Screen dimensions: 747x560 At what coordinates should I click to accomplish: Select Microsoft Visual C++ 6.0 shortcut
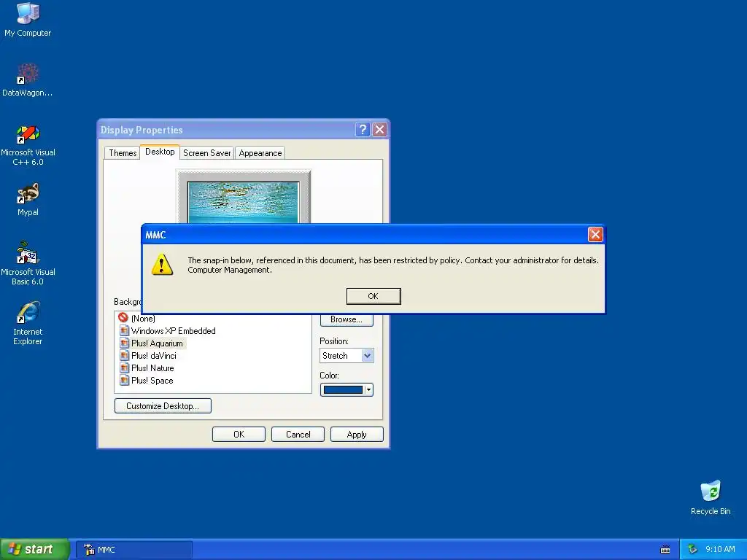click(28, 145)
